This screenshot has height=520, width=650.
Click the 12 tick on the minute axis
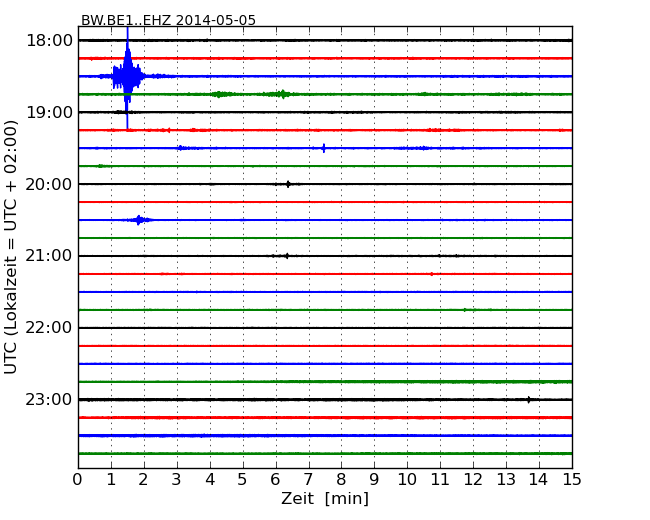point(473,480)
